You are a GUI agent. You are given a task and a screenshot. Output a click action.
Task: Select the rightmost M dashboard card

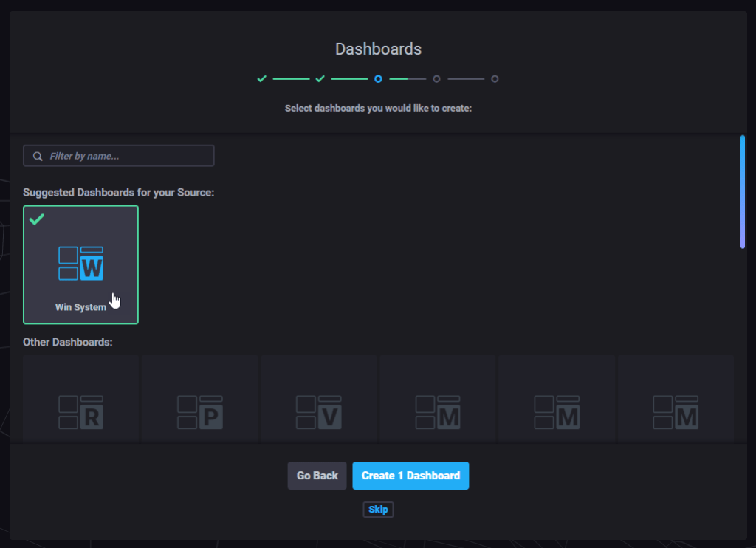pyautogui.click(x=676, y=412)
